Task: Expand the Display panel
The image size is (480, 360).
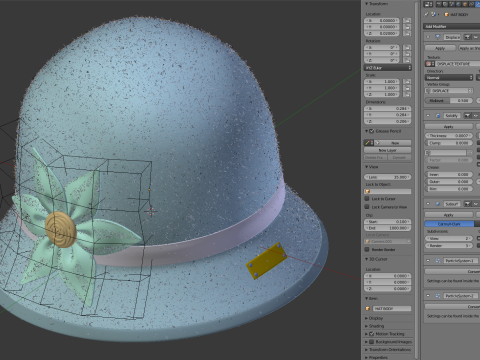Action: 367,318
